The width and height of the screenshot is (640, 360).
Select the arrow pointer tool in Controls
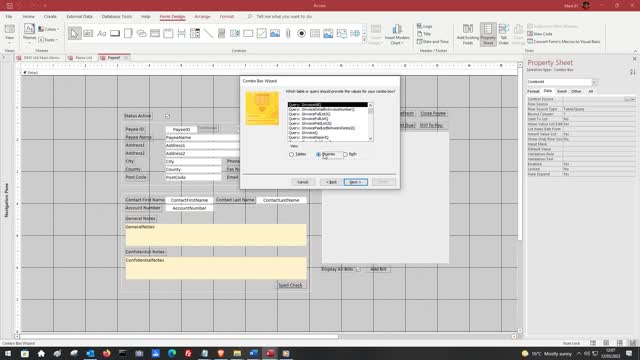(74, 33)
